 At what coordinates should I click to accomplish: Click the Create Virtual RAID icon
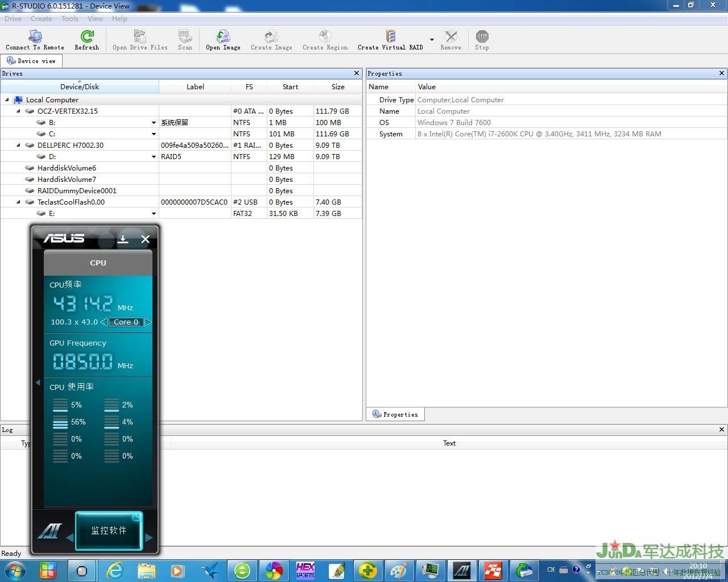coord(390,40)
